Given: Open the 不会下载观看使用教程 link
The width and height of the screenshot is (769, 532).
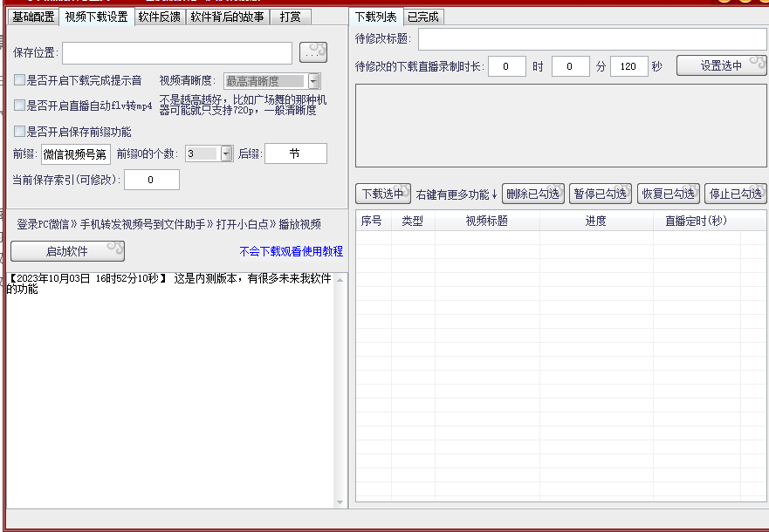Looking at the screenshot, I should coord(291,251).
